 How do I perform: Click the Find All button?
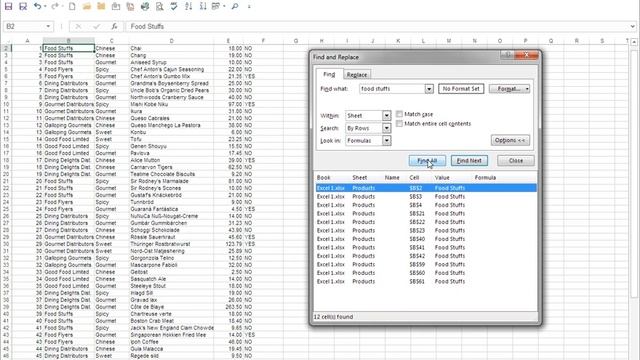point(427,160)
